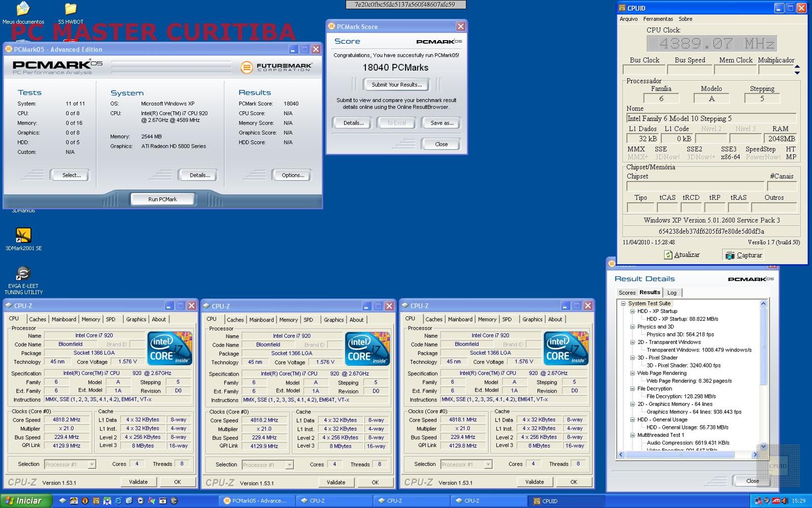Click the Chipset field in CPUID

click(695, 186)
